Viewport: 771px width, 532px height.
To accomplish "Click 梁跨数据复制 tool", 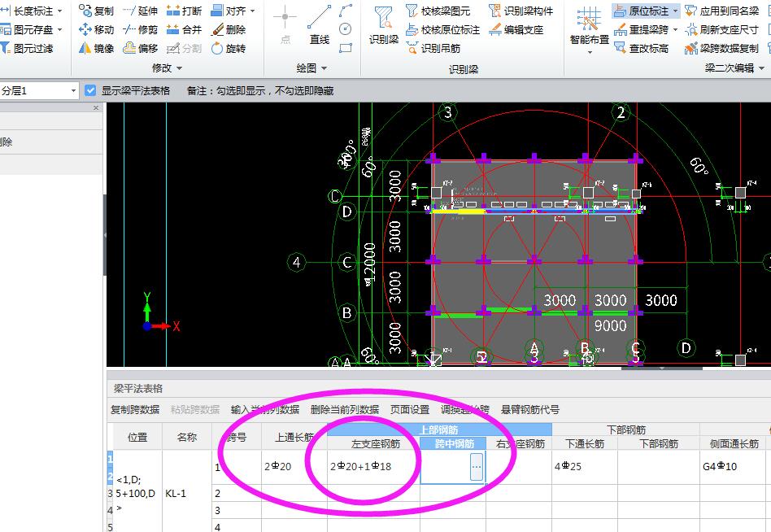I will pyautogui.click(x=722, y=48).
